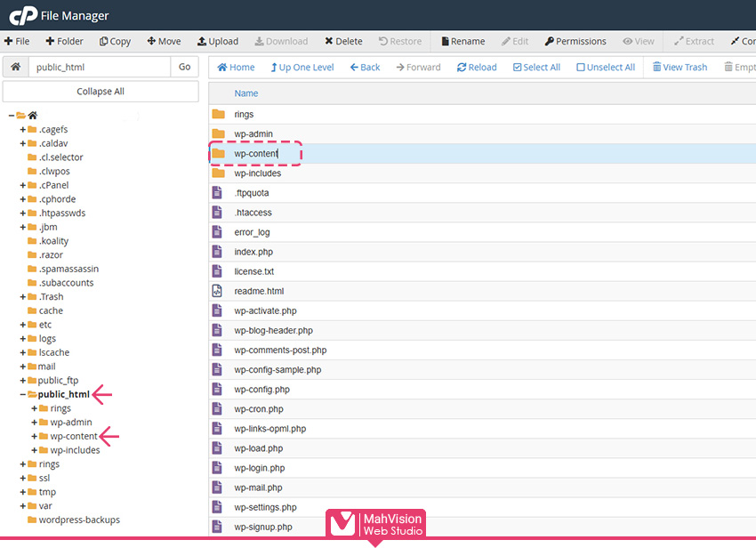Viewport: 756px width, 548px height.
Task: Sort files by Name column header
Action: click(x=246, y=93)
